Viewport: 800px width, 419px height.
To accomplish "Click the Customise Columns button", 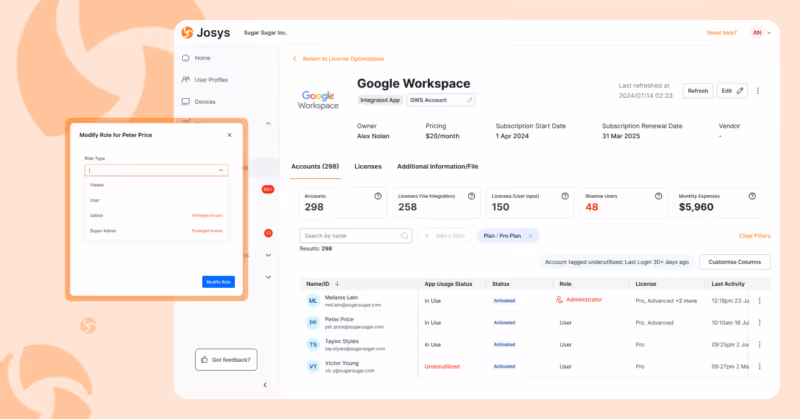I will [x=735, y=262].
